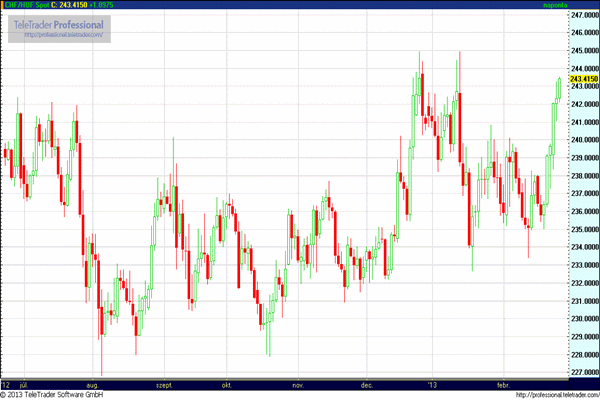Select the dec. marker on the time axis
Image resolution: width=600 pixels, height=400 pixels.
367,384
